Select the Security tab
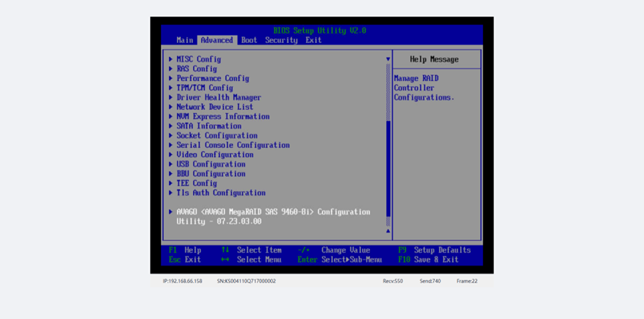 pyautogui.click(x=281, y=40)
